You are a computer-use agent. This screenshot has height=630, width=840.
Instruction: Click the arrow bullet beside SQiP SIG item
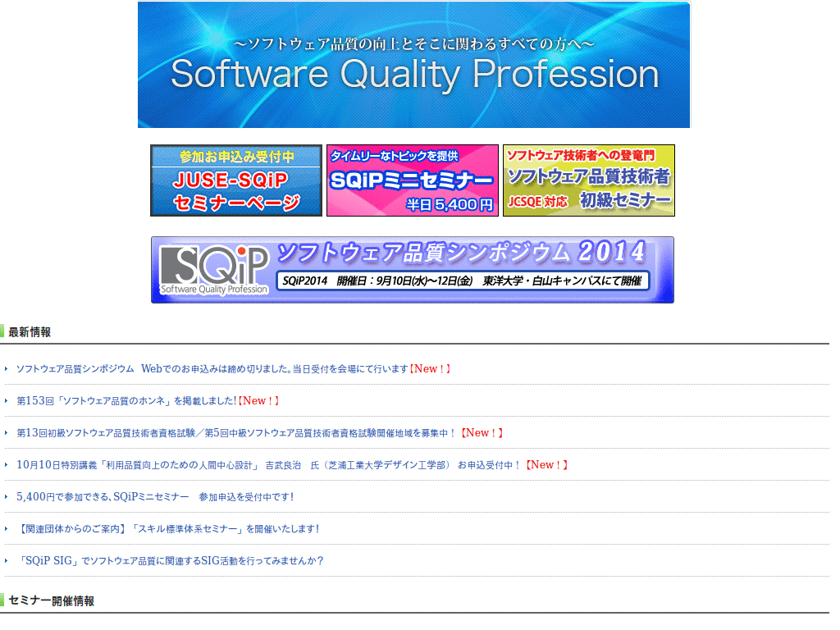(7, 561)
